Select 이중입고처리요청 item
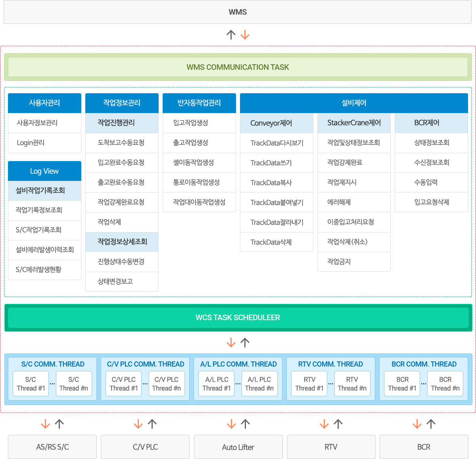This screenshot has height=459, width=476. (354, 222)
